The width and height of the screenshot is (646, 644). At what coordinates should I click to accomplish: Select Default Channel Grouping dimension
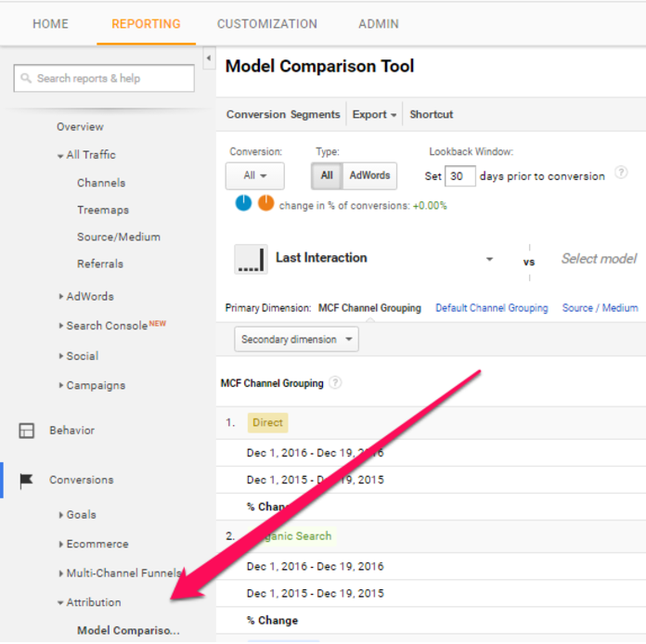click(x=492, y=308)
